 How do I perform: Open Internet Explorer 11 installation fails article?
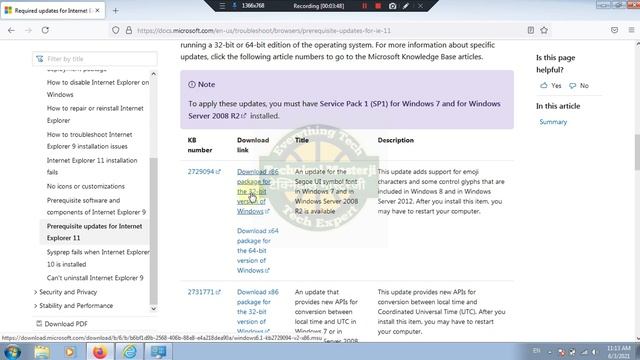[x=92, y=166]
